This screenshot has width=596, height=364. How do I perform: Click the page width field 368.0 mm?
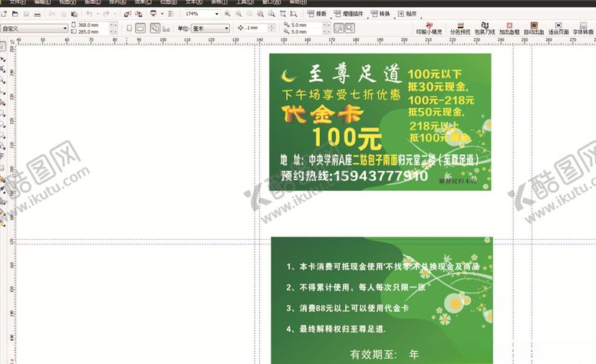point(93,25)
